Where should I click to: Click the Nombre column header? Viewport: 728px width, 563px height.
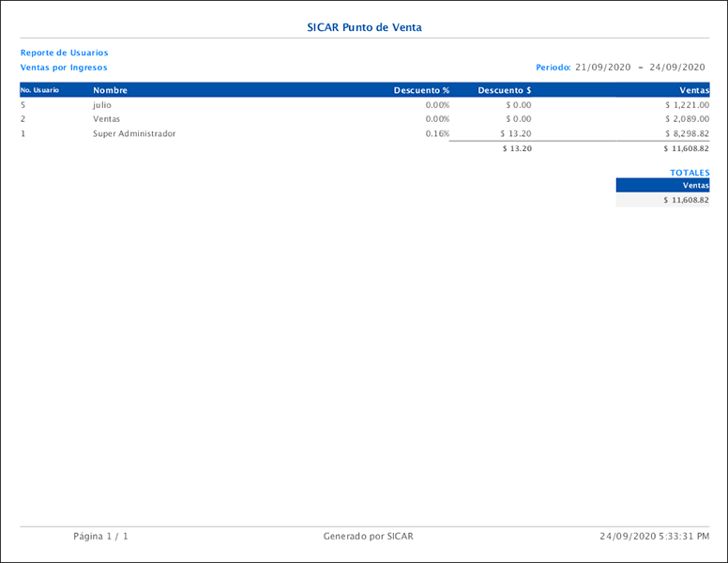pos(110,90)
